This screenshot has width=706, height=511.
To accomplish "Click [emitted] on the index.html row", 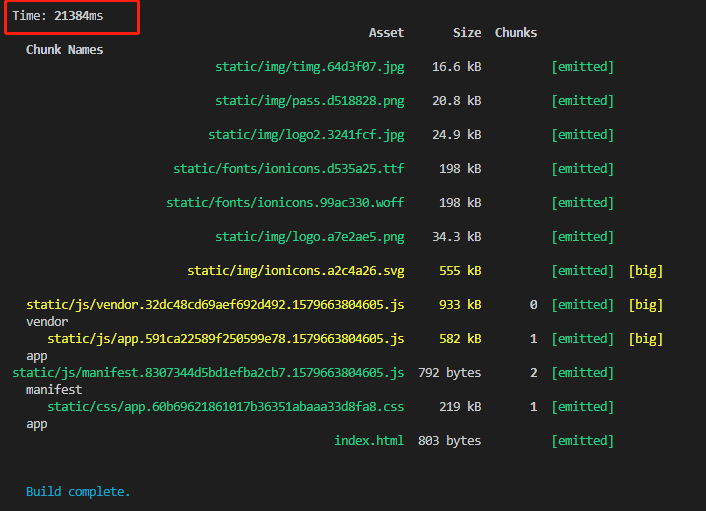I will point(583,441).
